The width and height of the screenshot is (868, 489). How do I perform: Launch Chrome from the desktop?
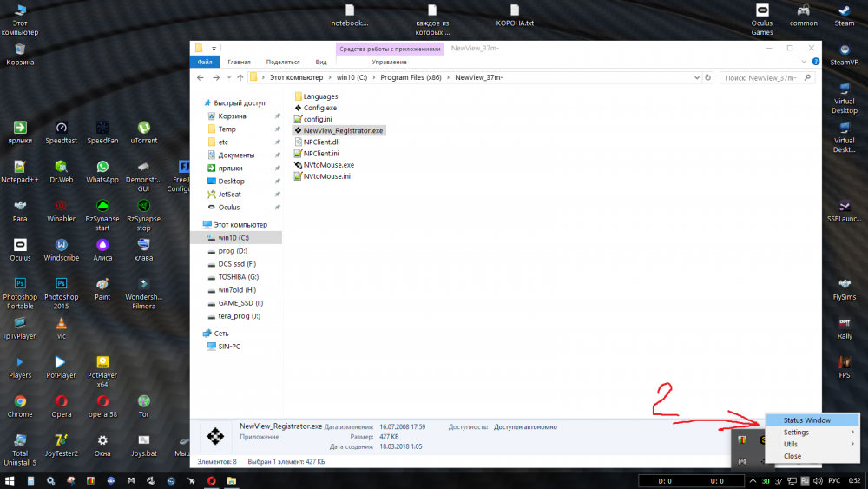pyautogui.click(x=20, y=406)
